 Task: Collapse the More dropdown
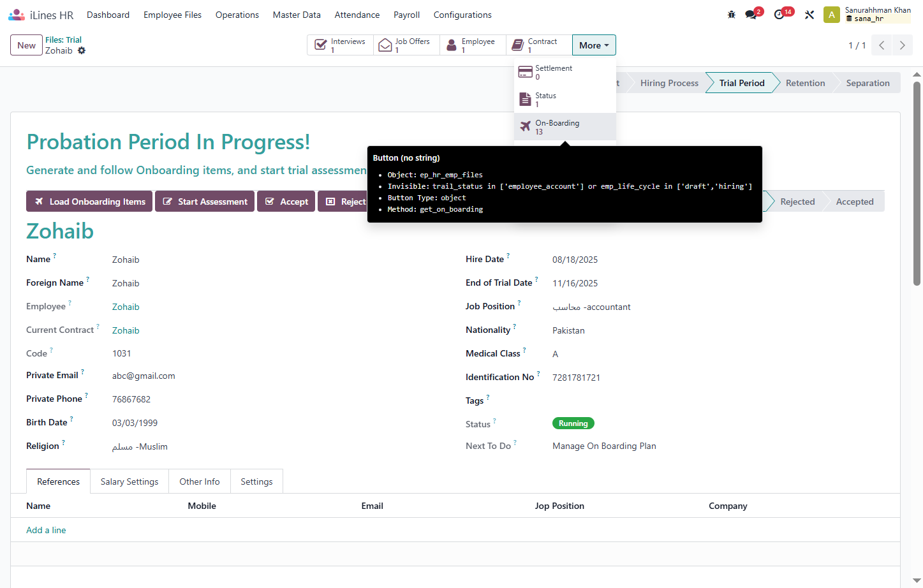pos(594,45)
